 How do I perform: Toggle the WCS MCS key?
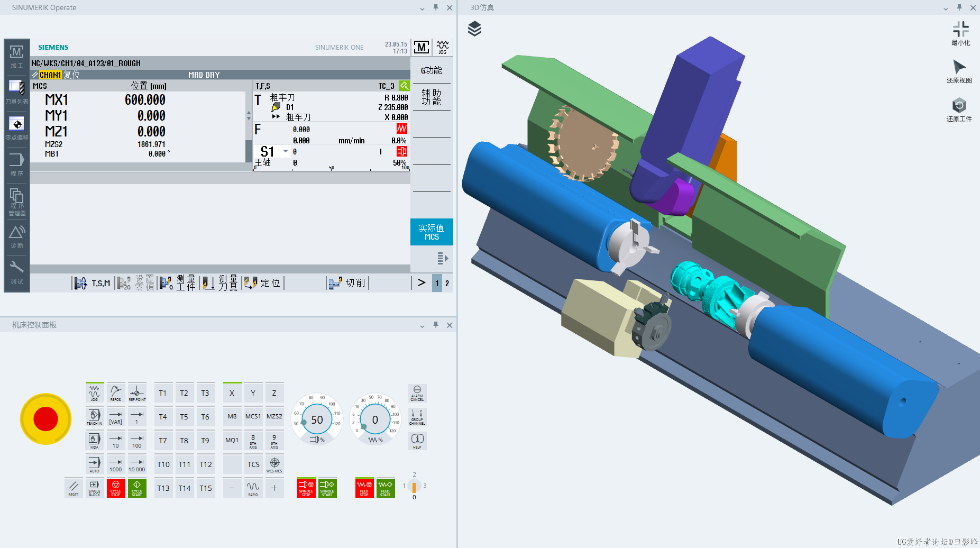click(274, 464)
